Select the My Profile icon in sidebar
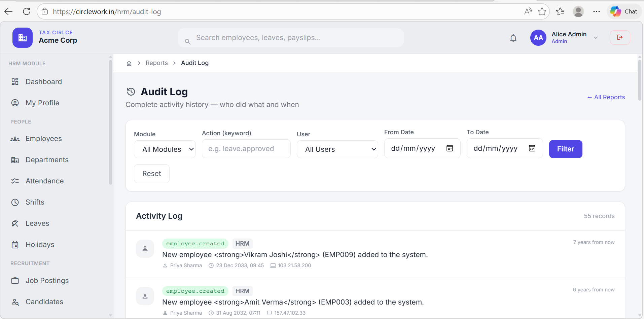644x319 pixels. coord(15,103)
